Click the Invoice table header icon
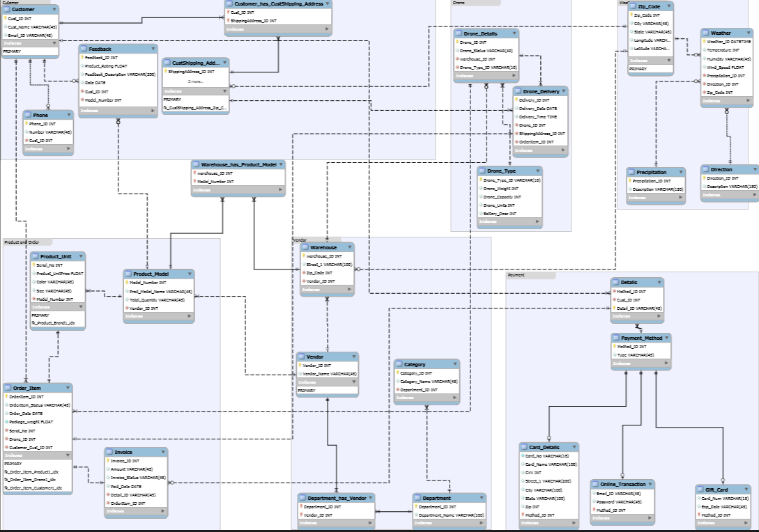Viewport: 759px width, 532px height. (x=109, y=452)
